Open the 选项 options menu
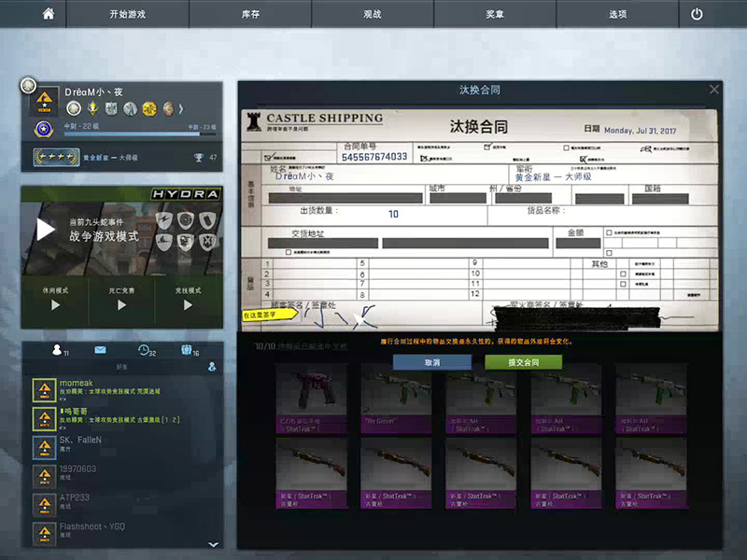Viewport: 747px width, 560px height. pyautogui.click(x=617, y=14)
